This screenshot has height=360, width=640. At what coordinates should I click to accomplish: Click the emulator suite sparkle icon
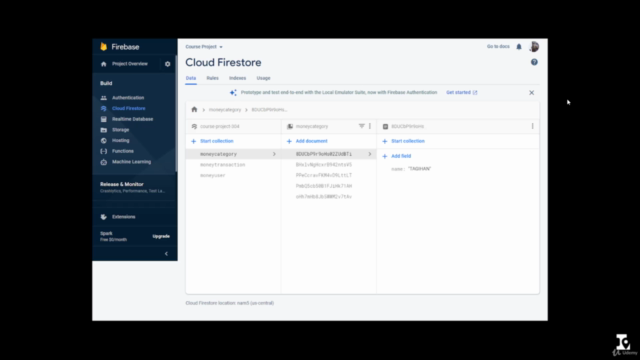click(x=233, y=93)
